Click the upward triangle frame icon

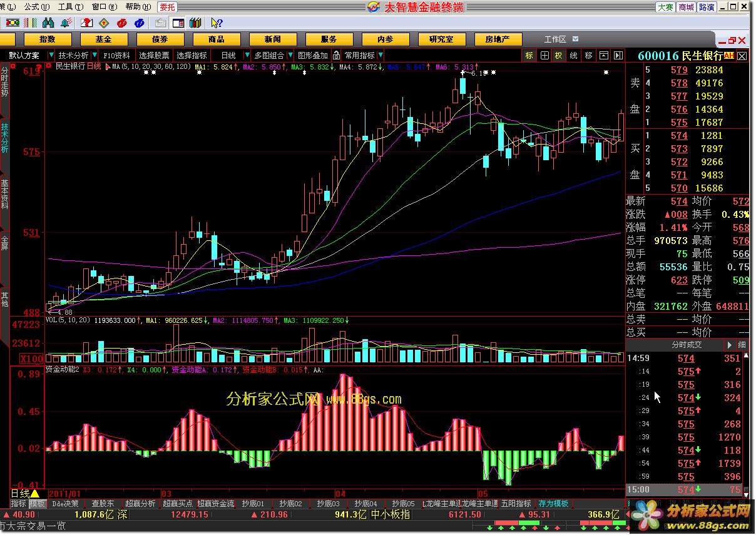(603, 56)
